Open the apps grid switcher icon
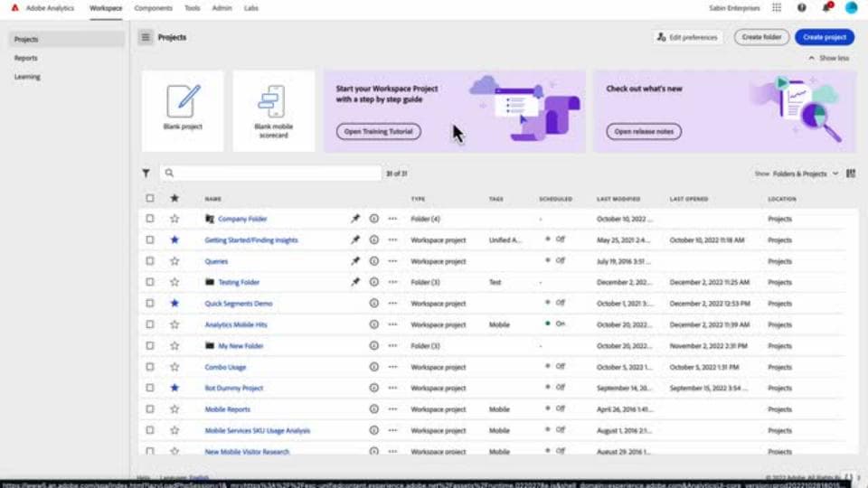Screen dimensions: 868x488 [x=777, y=8]
